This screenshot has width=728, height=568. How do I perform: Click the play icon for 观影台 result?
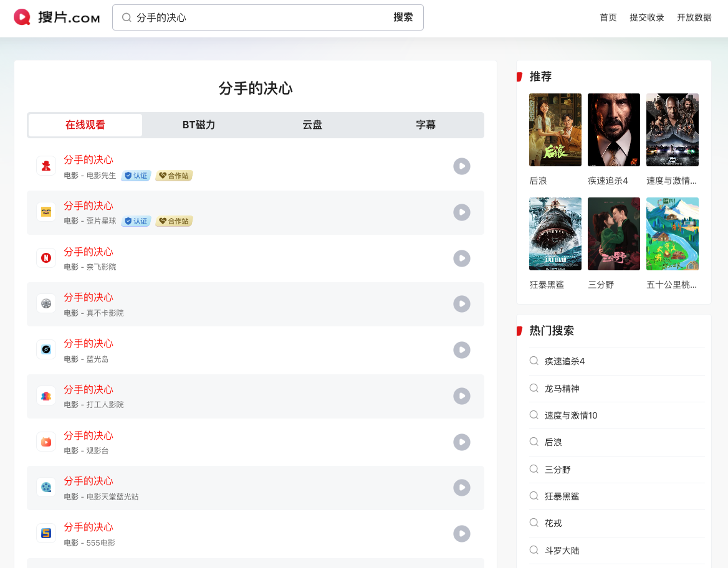click(461, 442)
